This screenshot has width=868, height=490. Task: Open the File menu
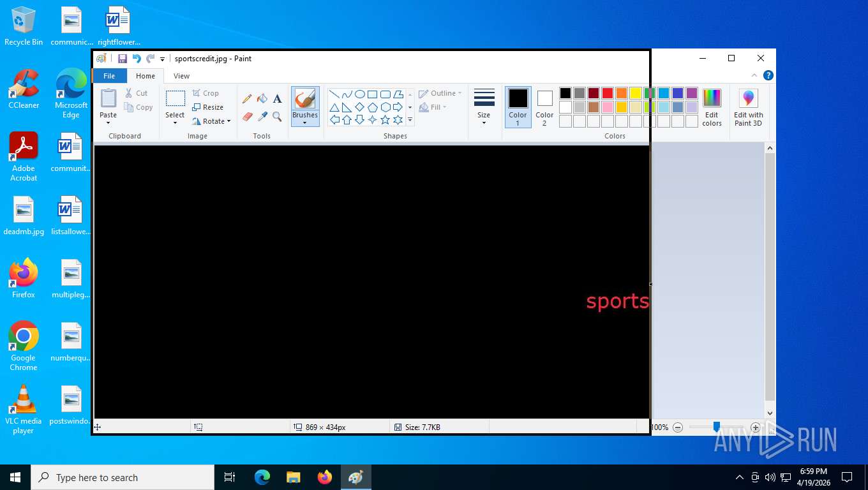click(x=109, y=76)
